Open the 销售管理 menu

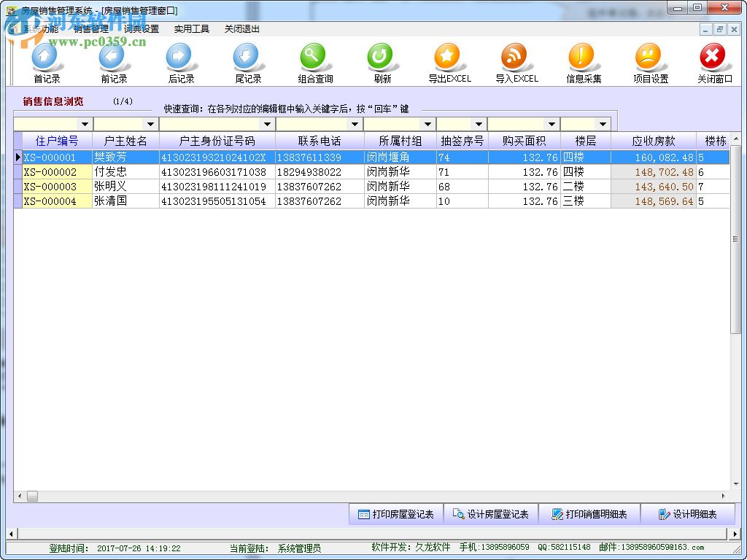tap(91, 29)
